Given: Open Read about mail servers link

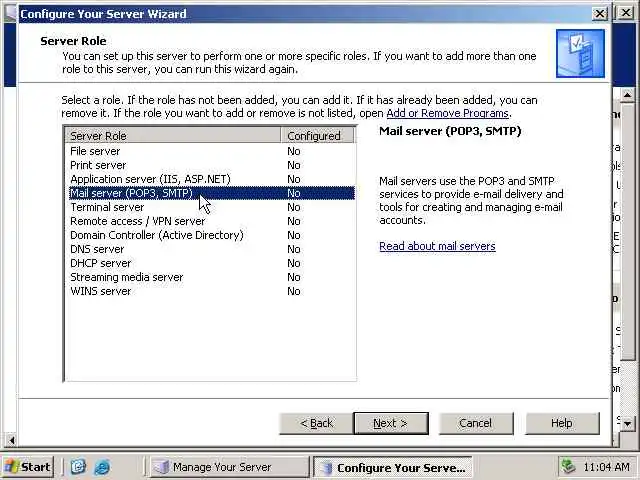Looking at the screenshot, I should point(437,246).
